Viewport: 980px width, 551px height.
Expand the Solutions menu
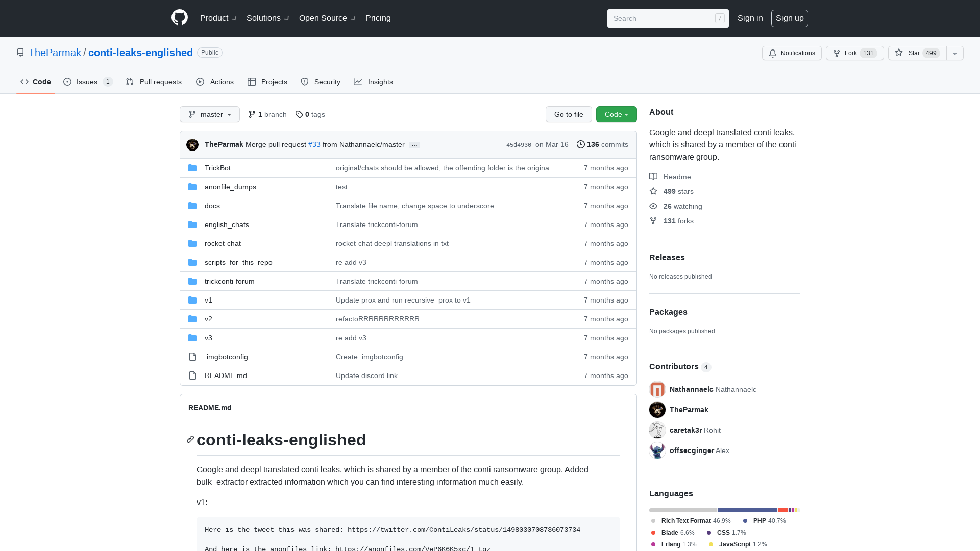[x=268, y=18]
